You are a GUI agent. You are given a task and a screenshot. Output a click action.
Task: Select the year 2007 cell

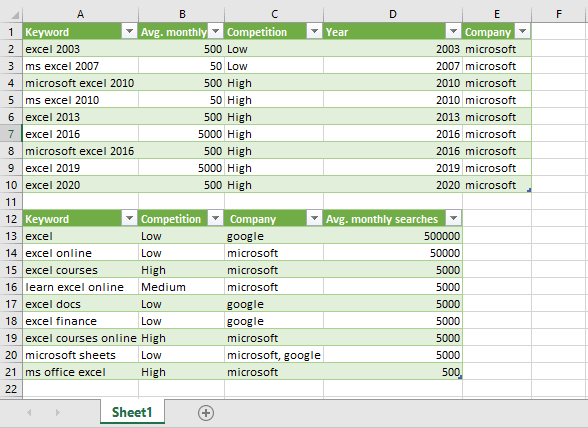click(393, 66)
